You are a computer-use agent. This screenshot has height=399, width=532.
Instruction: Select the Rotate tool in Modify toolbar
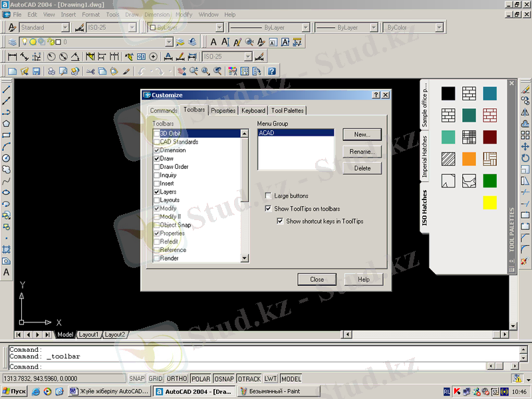point(525,158)
